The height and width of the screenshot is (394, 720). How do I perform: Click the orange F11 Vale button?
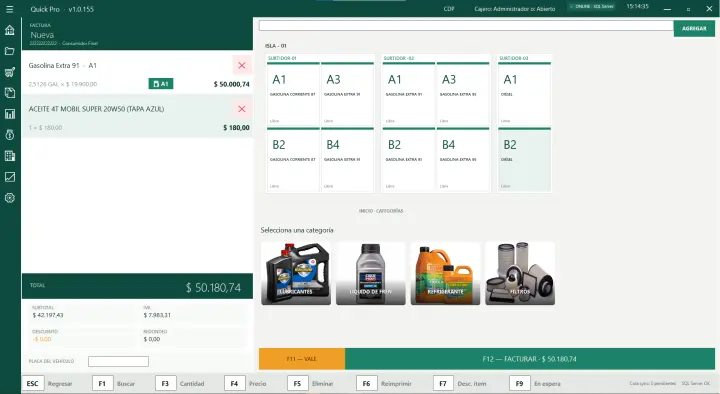tap(302, 359)
